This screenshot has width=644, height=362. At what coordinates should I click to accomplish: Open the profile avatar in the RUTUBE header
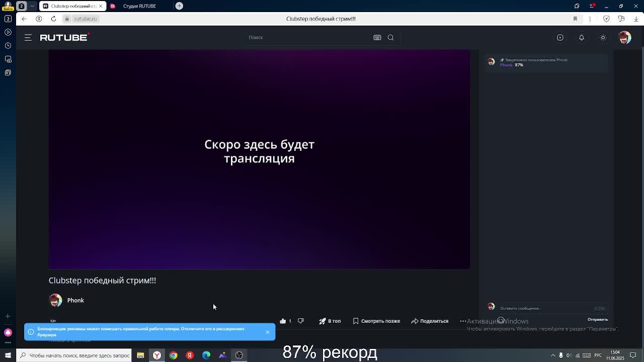(x=625, y=37)
